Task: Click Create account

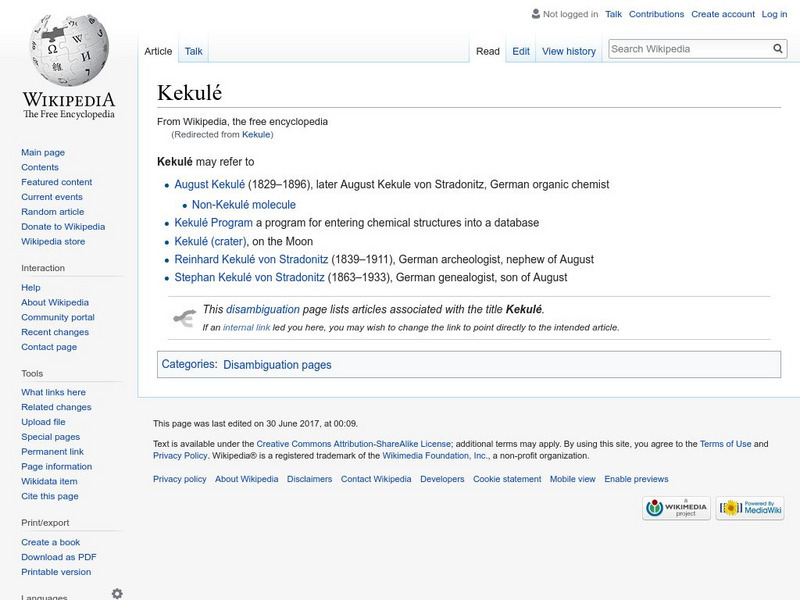Action: click(x=722, y=14)
